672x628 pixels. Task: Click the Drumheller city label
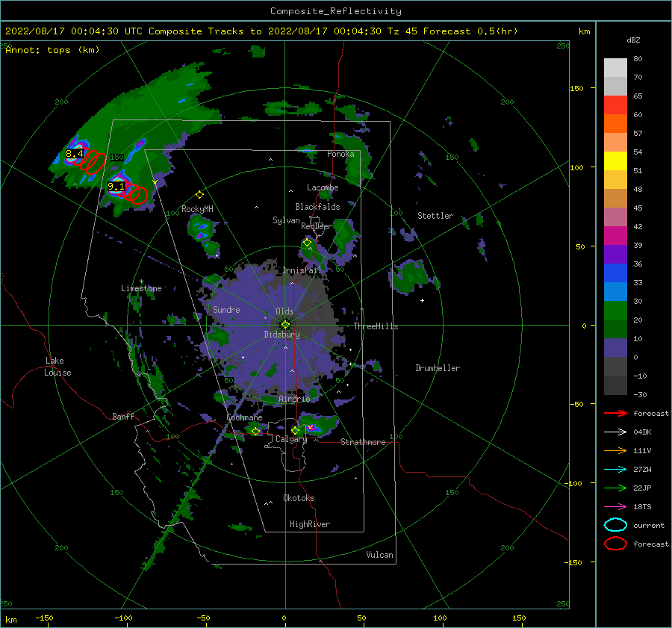coord(438,368)
